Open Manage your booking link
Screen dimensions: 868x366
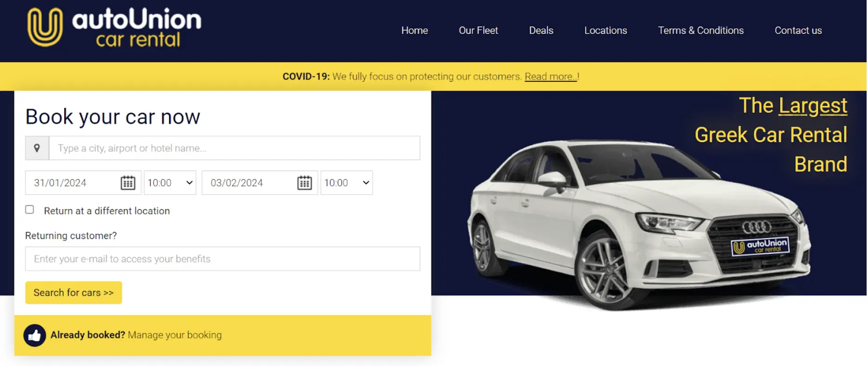coord(175,335)
